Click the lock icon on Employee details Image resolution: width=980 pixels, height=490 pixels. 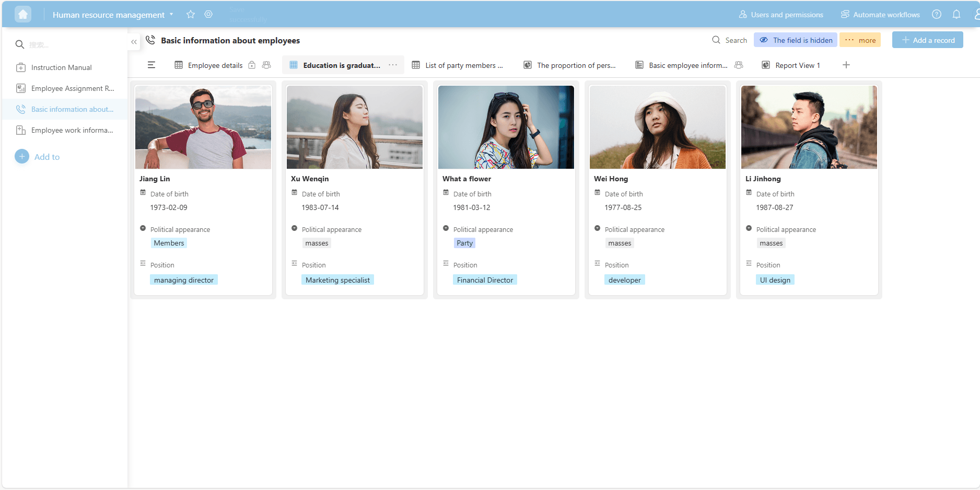pos(252,65)
